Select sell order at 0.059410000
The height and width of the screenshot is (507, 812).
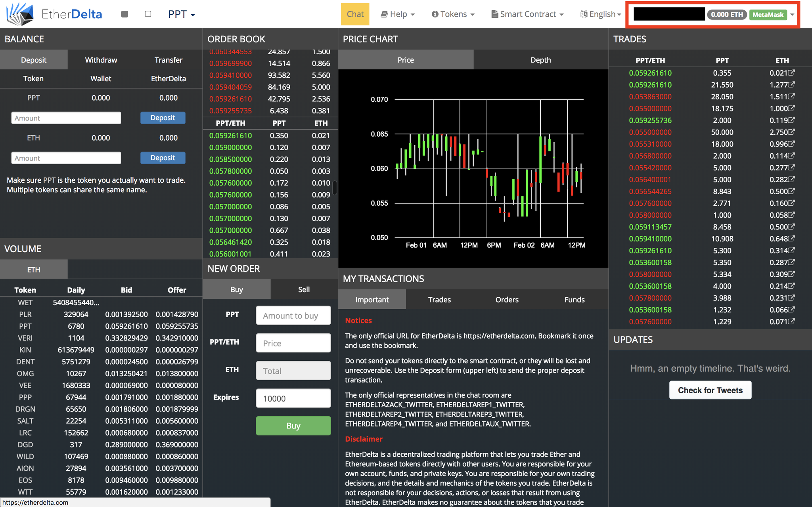pyautogui.click(x=270, y=75)
